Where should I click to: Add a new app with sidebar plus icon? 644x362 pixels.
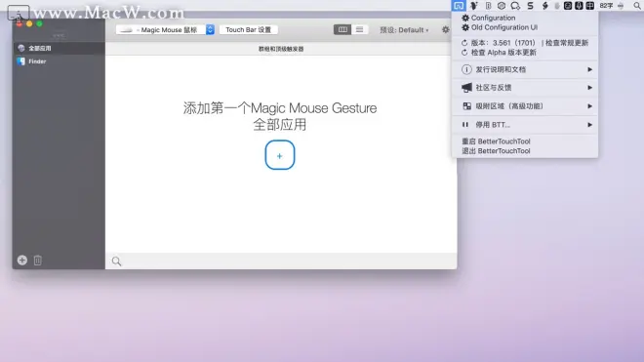[x=22, y=261]
